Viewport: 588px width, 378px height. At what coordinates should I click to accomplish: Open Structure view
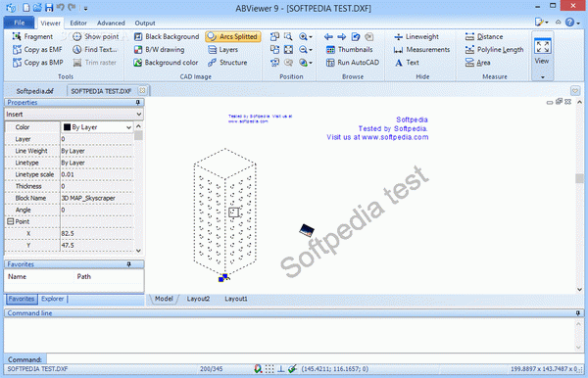pyautogui.click(x=227, y=63)
